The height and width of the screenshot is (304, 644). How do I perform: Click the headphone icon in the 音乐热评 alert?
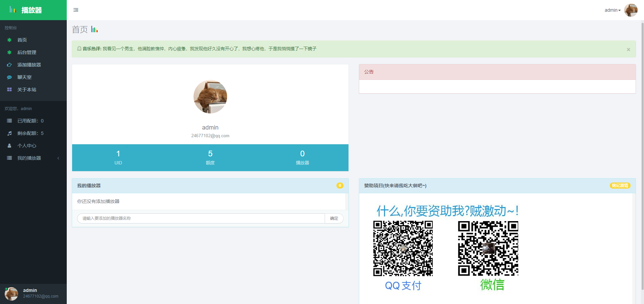[x=79, y=49]
